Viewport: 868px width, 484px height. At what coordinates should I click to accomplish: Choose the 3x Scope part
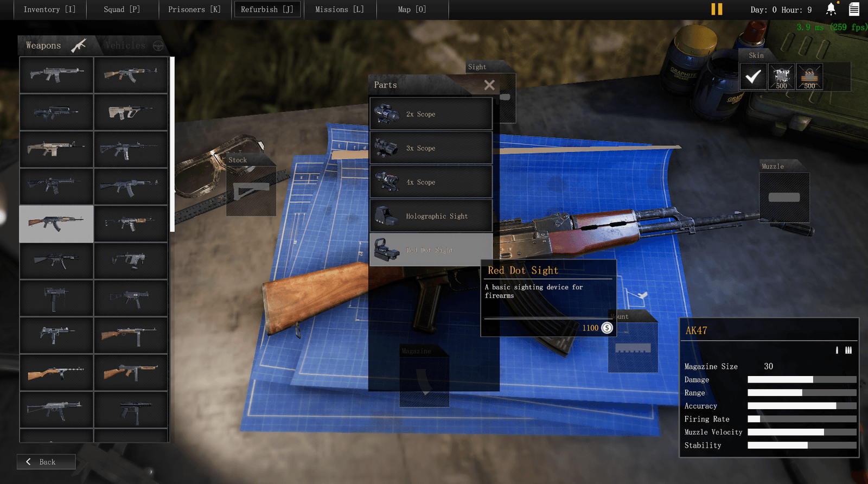tap(431, 148)
